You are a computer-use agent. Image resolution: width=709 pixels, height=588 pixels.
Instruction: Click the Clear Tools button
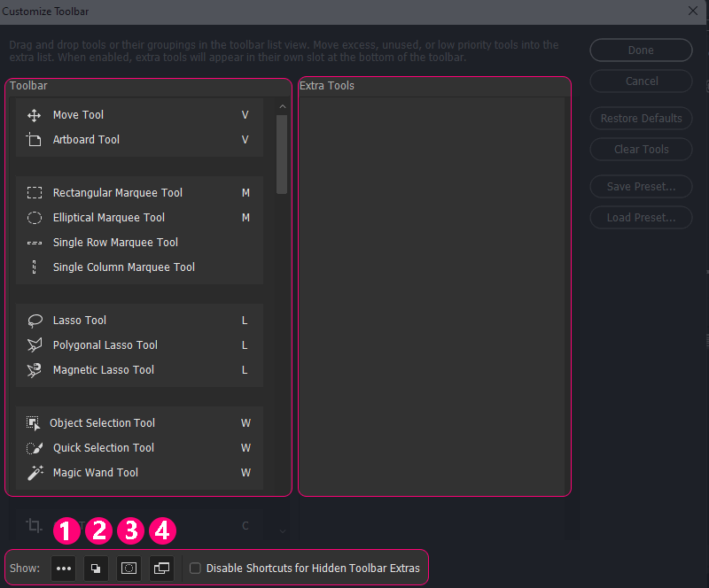641,150
